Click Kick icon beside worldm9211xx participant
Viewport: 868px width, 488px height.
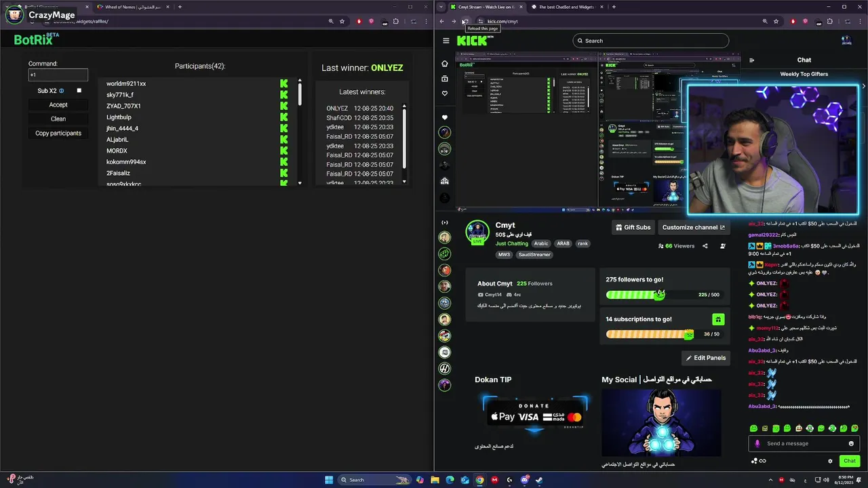pyautogui.click(x=283, y=84)
